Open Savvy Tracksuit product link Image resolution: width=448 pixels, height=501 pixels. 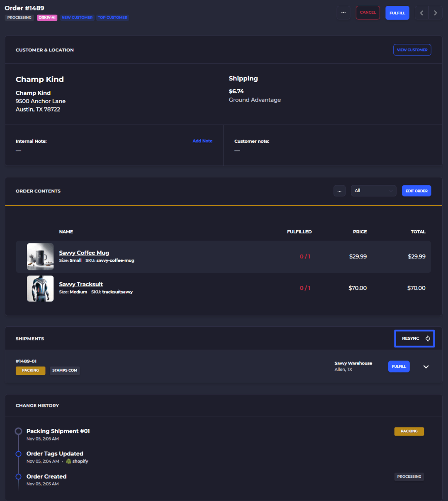pyautogui.click(x=81, y=284)
